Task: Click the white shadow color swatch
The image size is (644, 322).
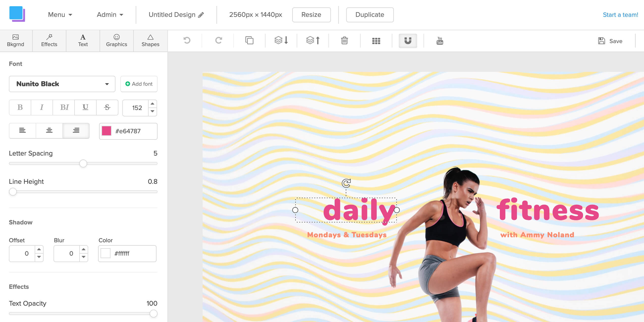Action: [x=106, y=253]
